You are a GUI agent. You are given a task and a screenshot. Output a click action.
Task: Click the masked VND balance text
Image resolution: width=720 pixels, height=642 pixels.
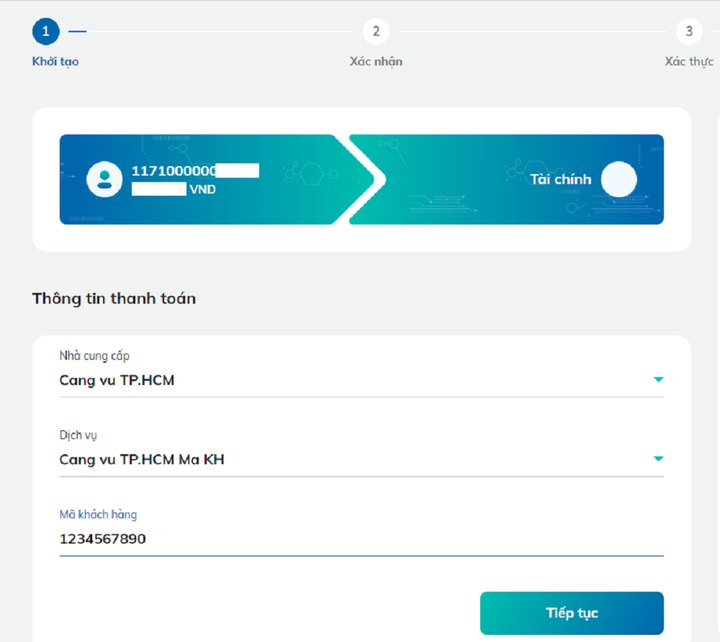(174, 189)
